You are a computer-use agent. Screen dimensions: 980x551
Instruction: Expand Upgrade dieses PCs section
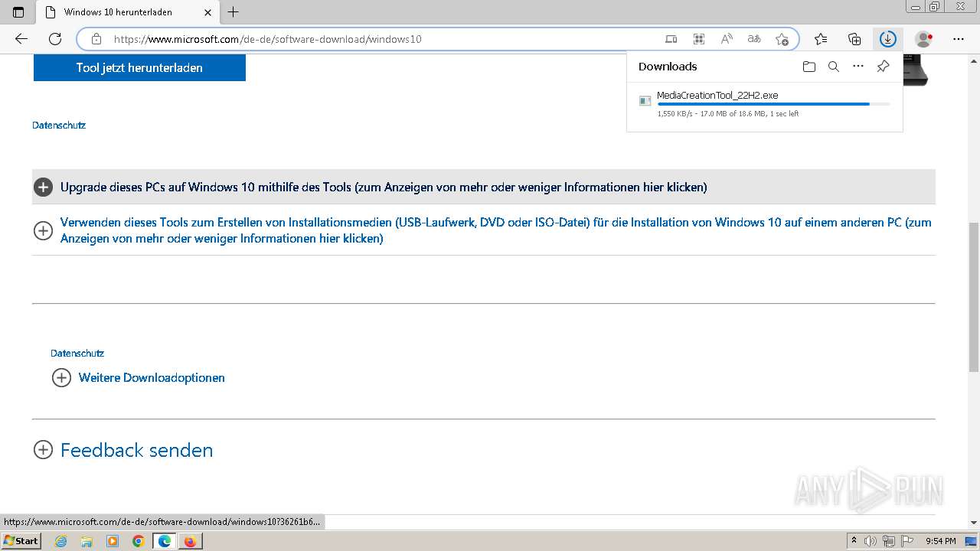coord(484,187)
